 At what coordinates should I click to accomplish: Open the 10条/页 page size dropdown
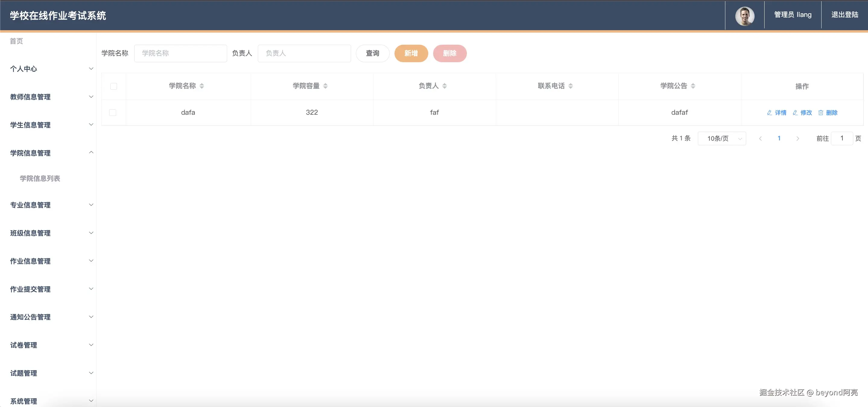tap(722, 138)
